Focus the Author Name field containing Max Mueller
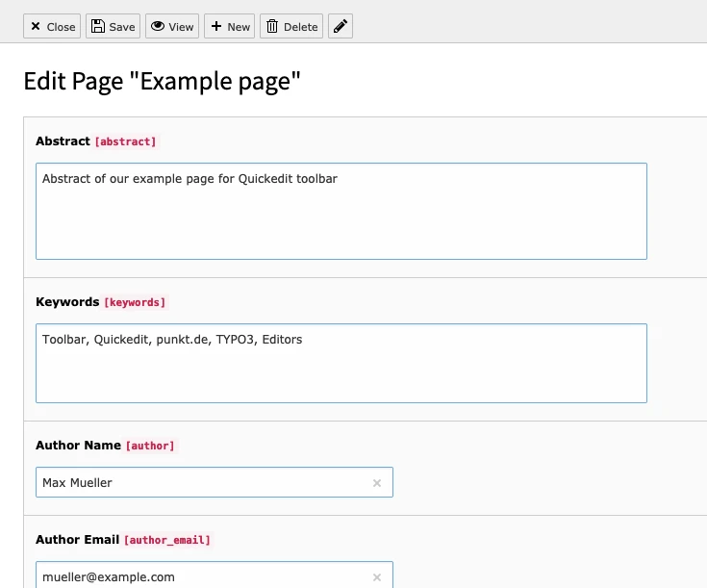Screen dimensions: 707x588 215,482
